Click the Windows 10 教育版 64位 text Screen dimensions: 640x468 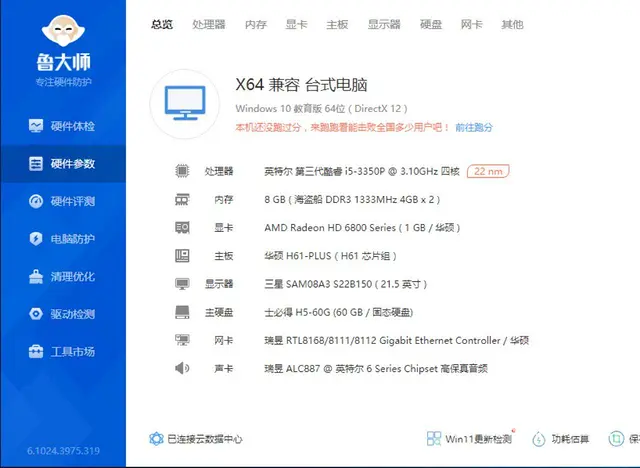point(321,109)
